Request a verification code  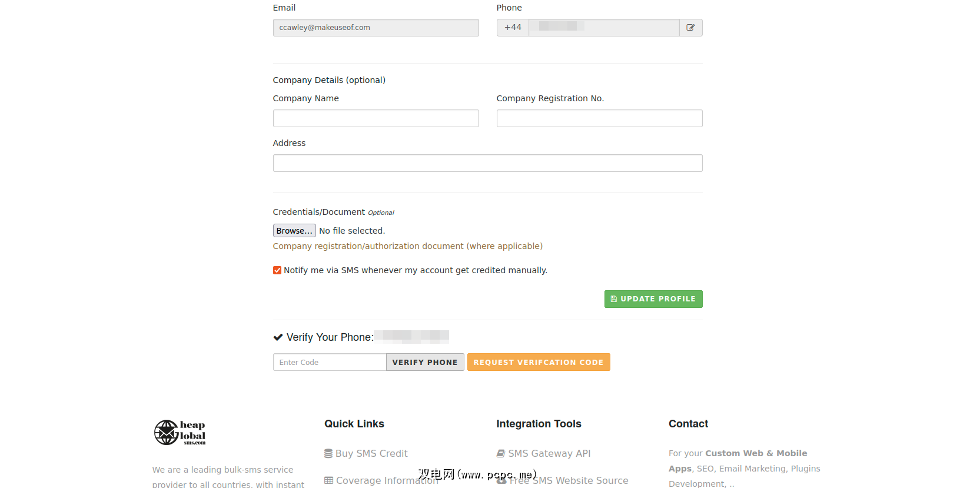[x=538, y=362]
